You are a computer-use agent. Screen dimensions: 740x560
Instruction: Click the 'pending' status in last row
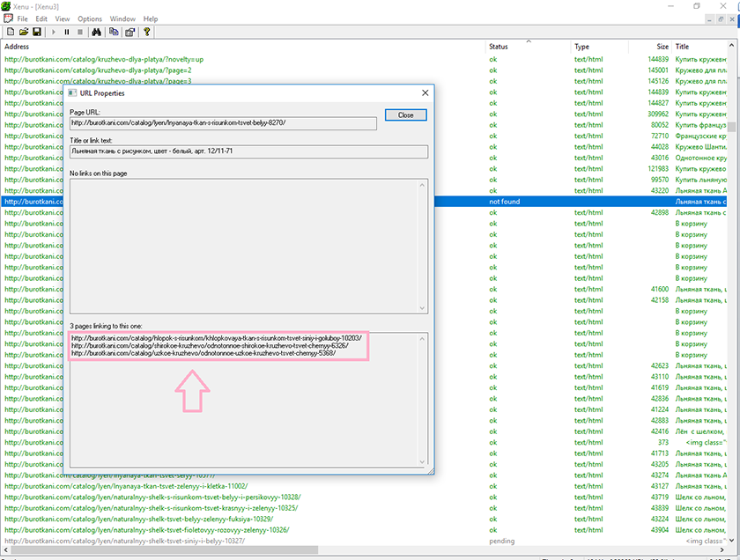[x=501, y=542]
